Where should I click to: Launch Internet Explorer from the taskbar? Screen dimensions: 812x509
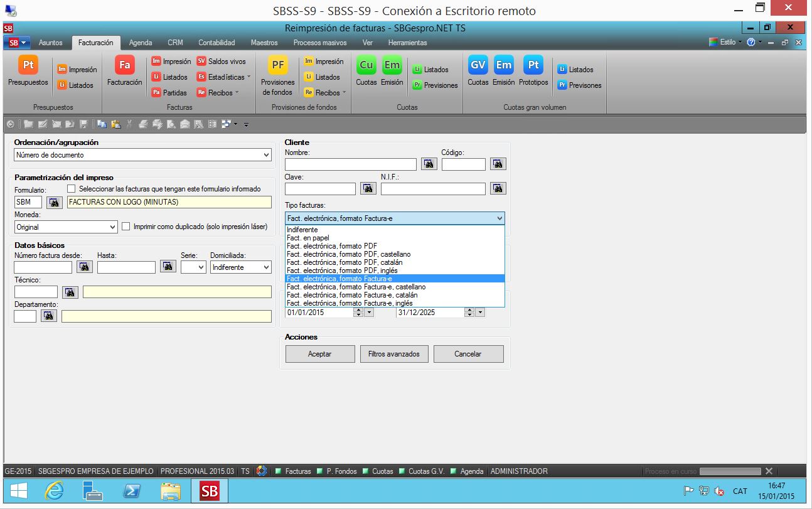[54, 491]
